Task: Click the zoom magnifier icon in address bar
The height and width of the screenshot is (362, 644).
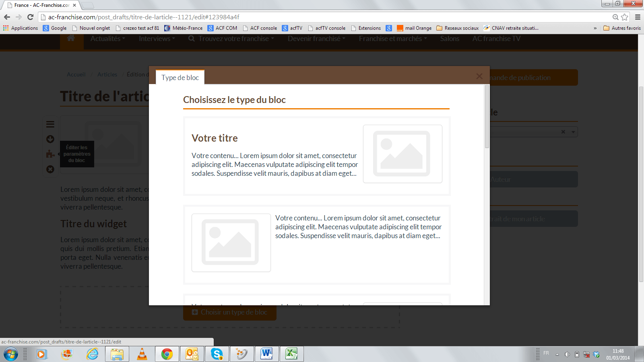Action: [x=615, y=17]
